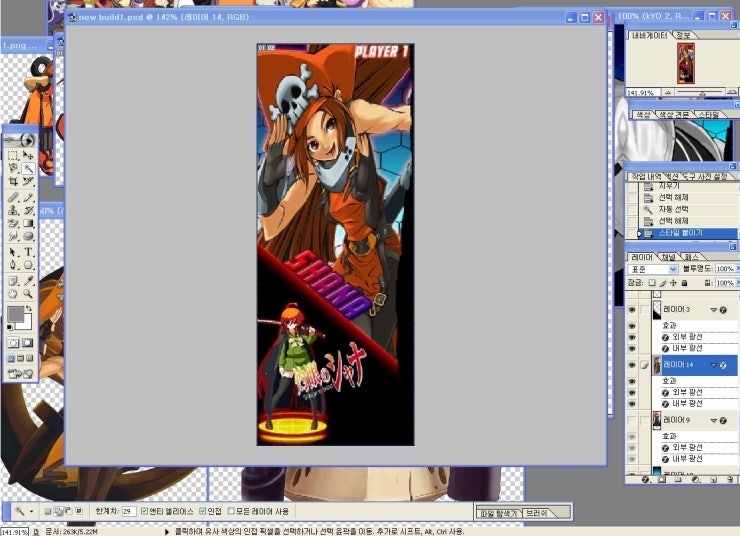Reset to default black and white colors
The height and width of the screenshot is (536, 740).
coord(10,327)
